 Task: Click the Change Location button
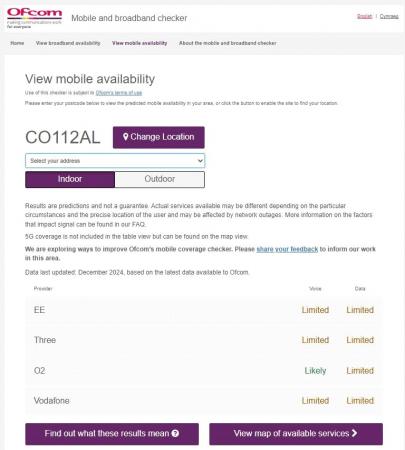tap(159, 137)
